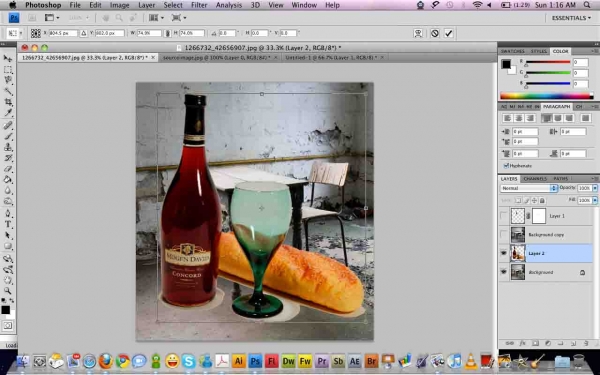The width and height of the screenshot is (600, 375).
Task: Select the Crop tool
Action: click(8, 102)
